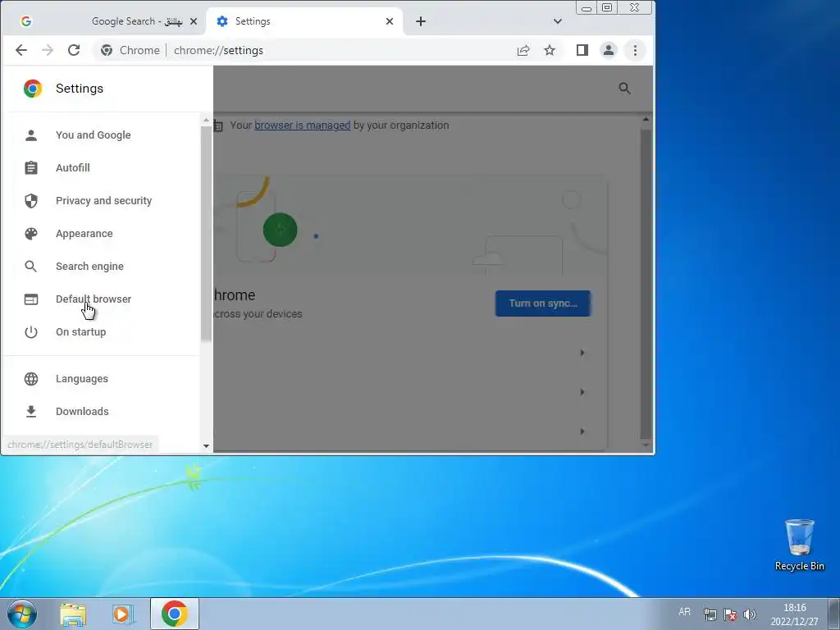Open the profile avatar button
The image size is (840, 630).
point(609,50)
